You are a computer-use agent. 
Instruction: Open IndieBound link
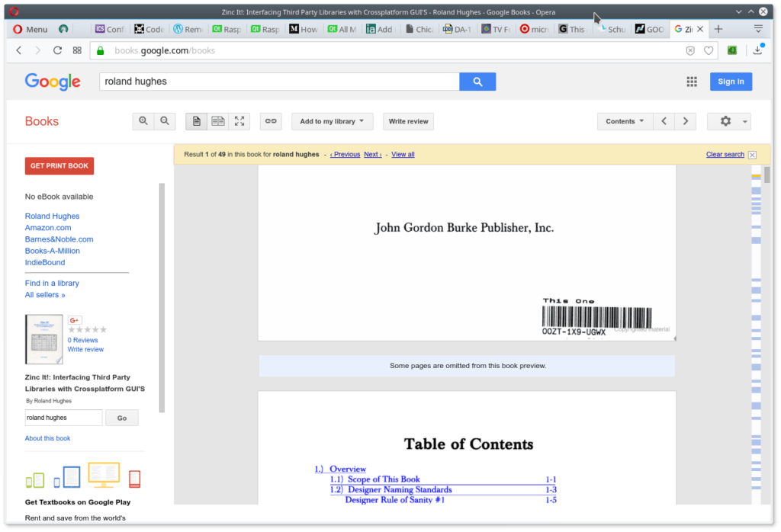45,262
